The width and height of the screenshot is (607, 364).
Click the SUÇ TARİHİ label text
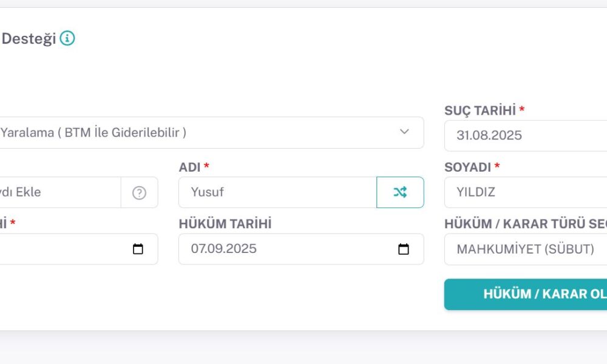tap(480, 110)
